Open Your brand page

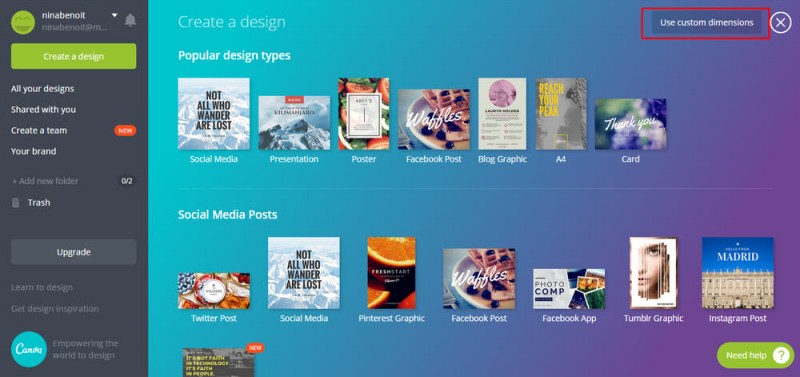pos(34,152)
